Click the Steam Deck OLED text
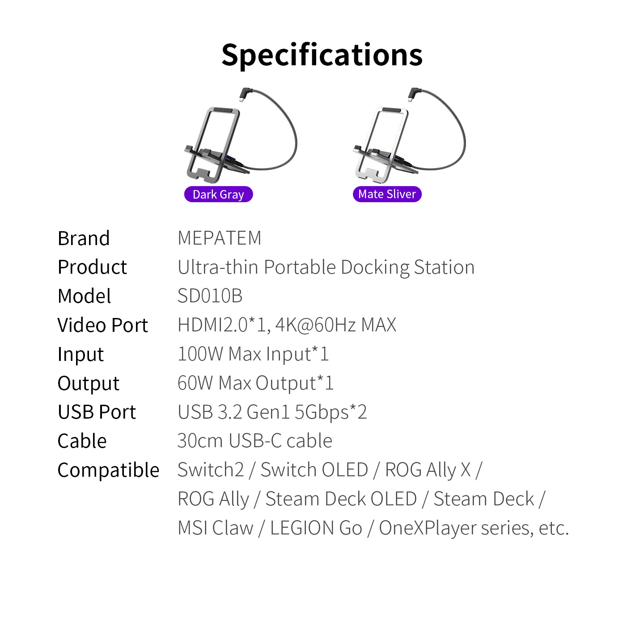644x644 pixels. click(x=341, y=499)
